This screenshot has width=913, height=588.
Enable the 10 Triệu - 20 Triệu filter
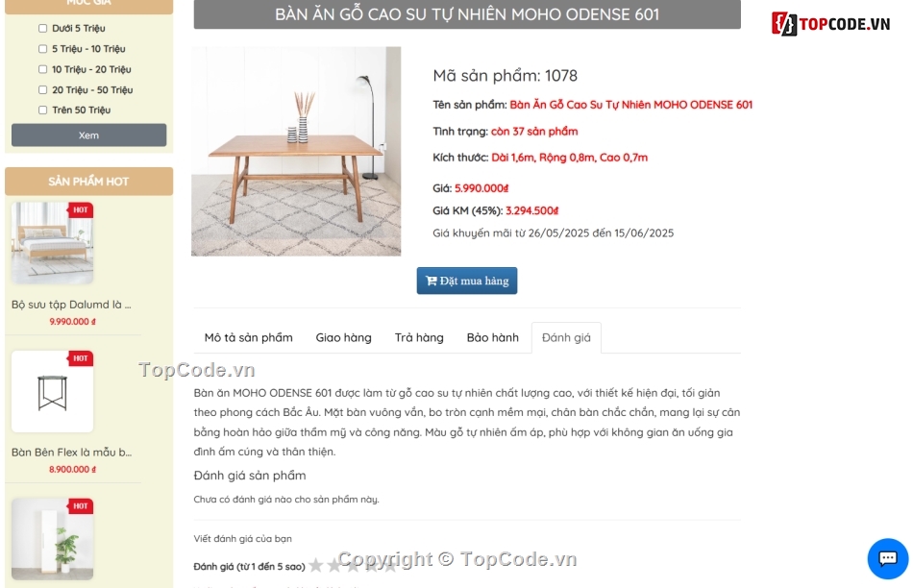point(42,69)
